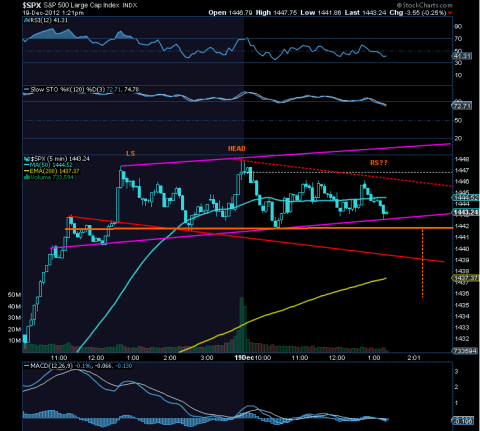Click the EMA(200) legend line marker

(27, 171)
